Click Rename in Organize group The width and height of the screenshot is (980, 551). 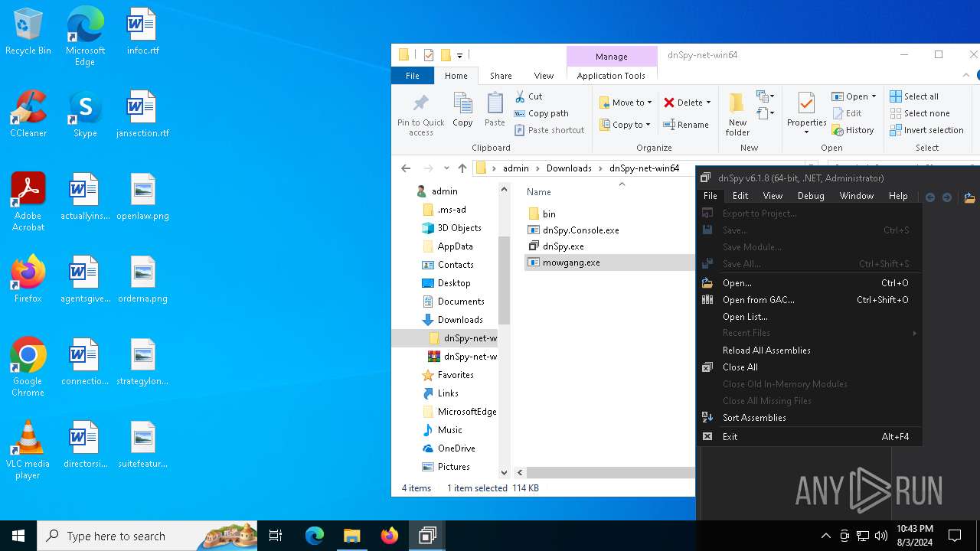pos(686,125)
